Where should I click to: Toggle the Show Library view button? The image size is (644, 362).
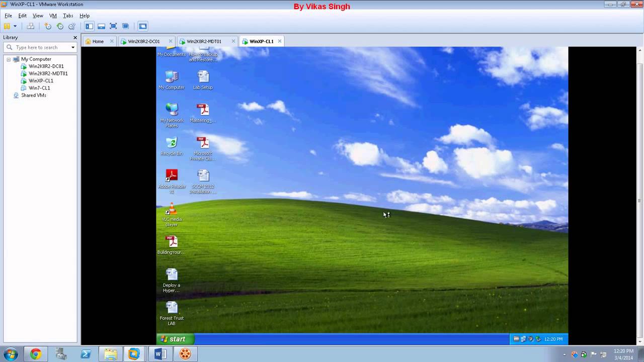coord(89,26)
